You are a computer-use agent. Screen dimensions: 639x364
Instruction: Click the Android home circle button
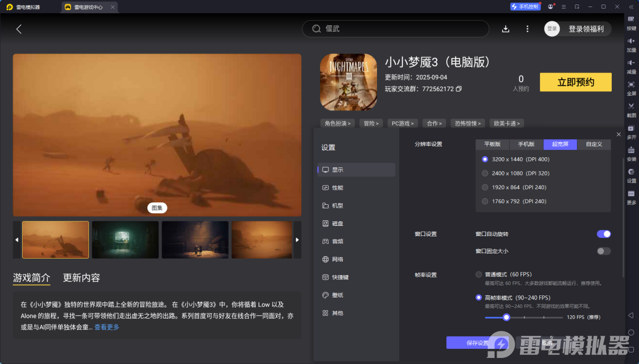click(x=631, y=332)
